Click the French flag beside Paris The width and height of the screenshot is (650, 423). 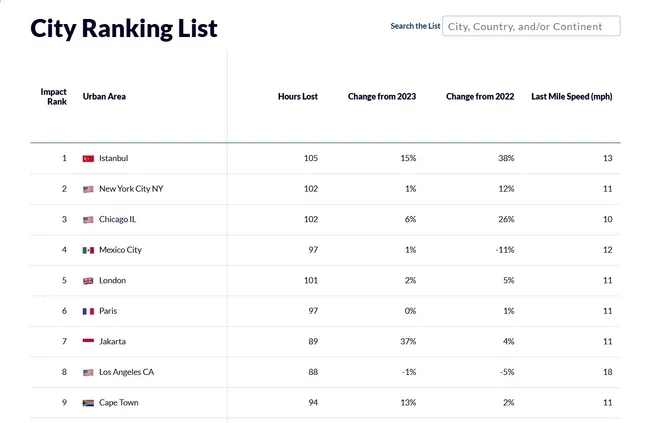pyautogui.click(x=88, y=311)
